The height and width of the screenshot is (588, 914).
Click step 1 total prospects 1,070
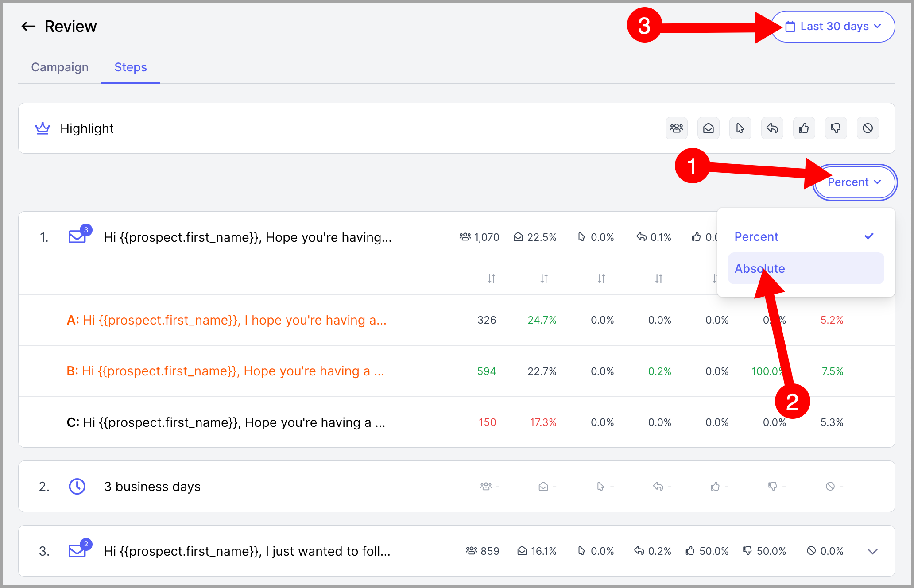coord(480,237)
